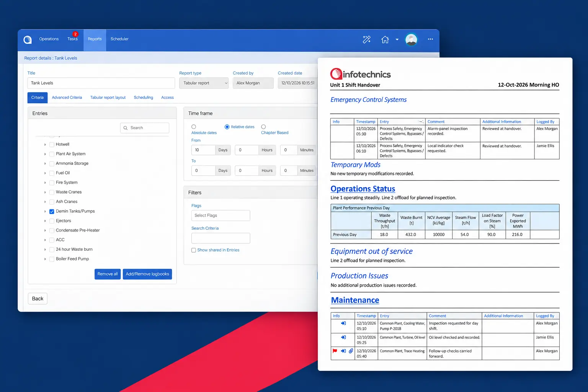Go to the home icon
588x392 pixels.
point(385,39)
